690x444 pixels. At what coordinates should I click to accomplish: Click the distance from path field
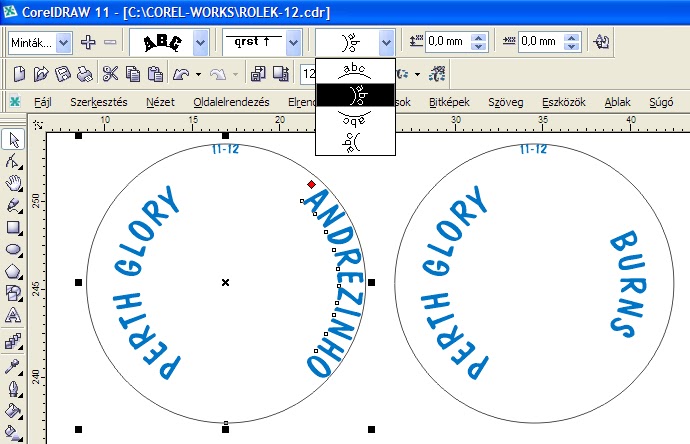pyautogui.click(x=448, y=42)
